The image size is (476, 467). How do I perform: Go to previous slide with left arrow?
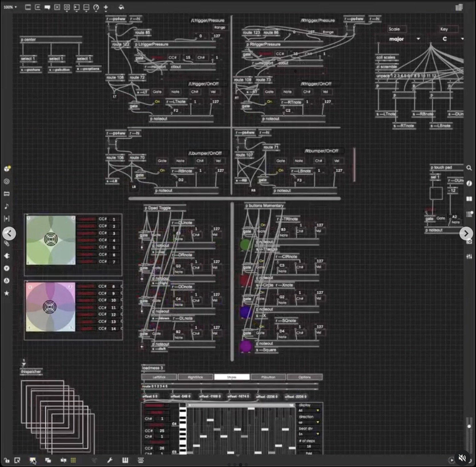point(9,234)
